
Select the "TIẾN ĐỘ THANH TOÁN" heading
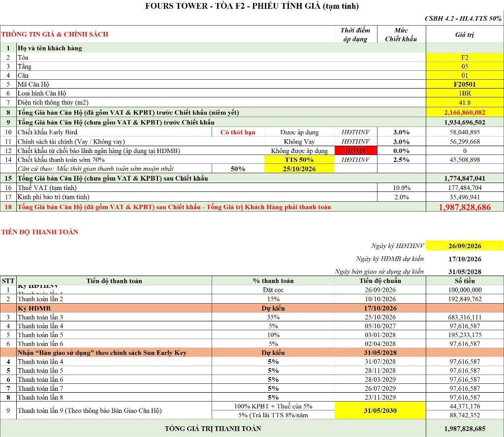(x=40, y=232)
